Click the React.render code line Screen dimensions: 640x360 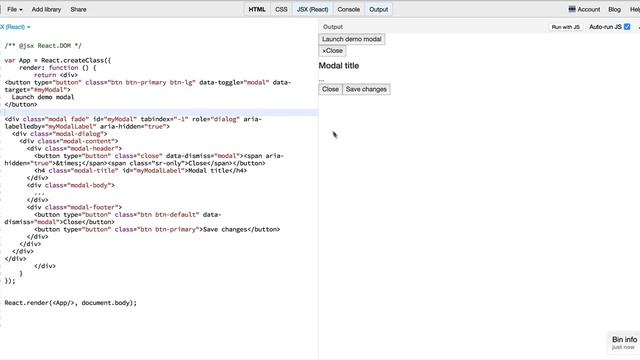[x=71, y=303]
